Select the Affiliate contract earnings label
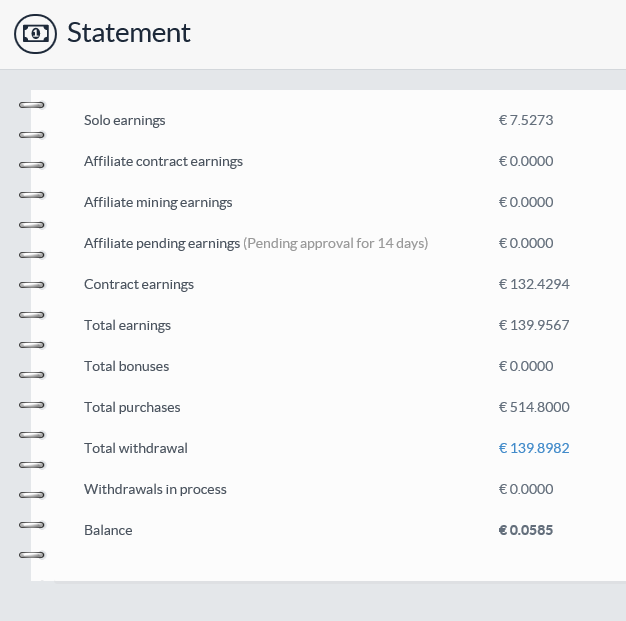Viewport: 626px width, 621px height. pos(163,161)
